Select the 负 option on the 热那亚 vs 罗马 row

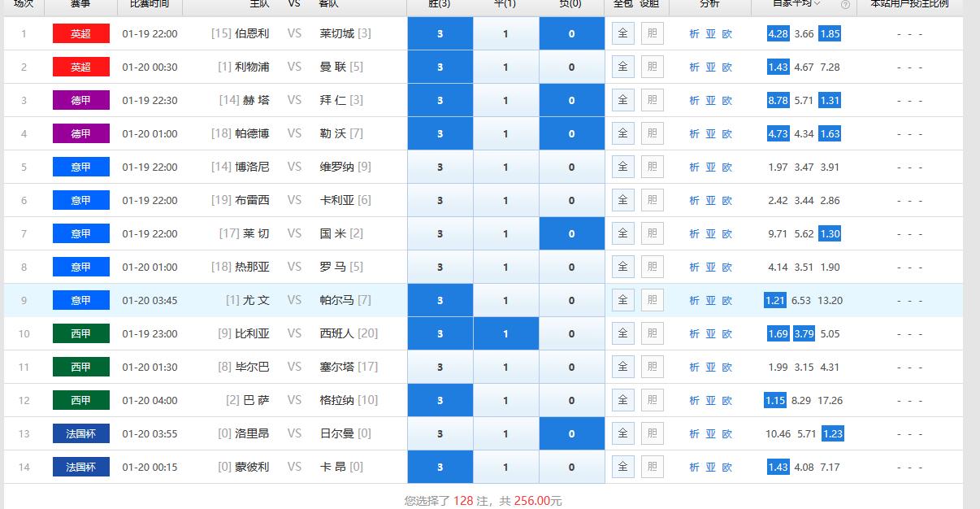click(571, 267)
